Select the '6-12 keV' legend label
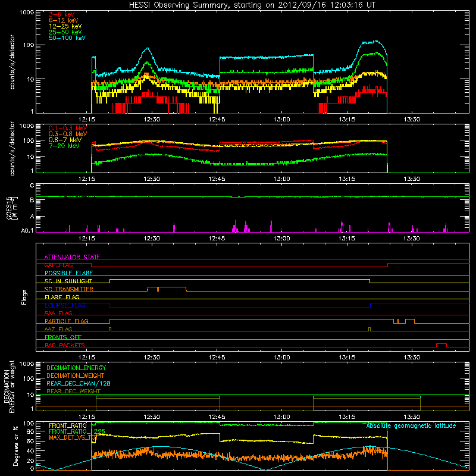The image size is (476, 476). click(x=64, y=20)
